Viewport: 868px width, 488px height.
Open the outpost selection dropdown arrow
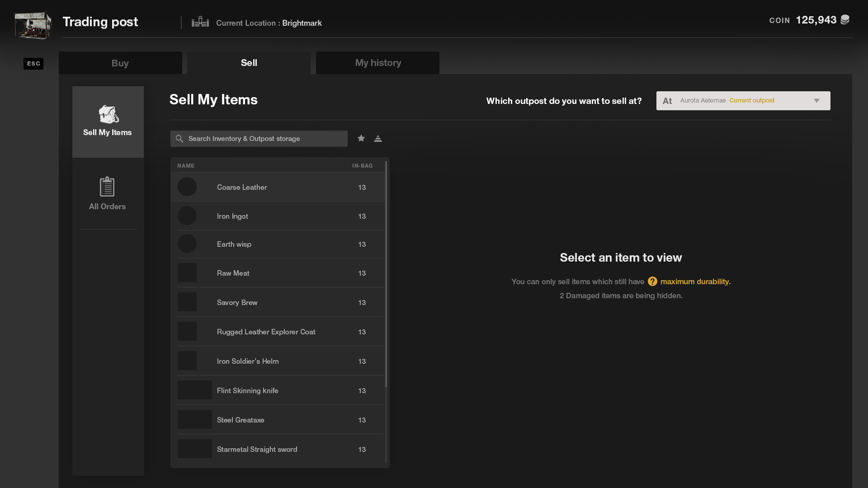tap(816, 101)
